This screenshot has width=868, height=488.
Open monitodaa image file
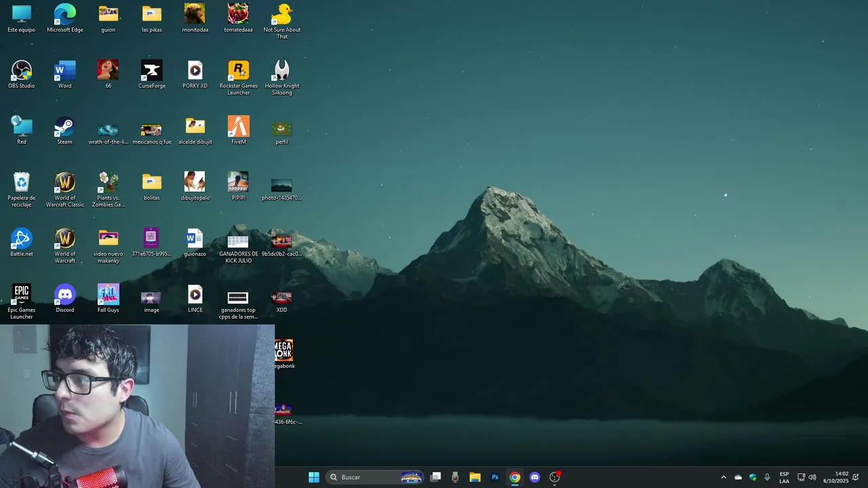pos(195,18)
